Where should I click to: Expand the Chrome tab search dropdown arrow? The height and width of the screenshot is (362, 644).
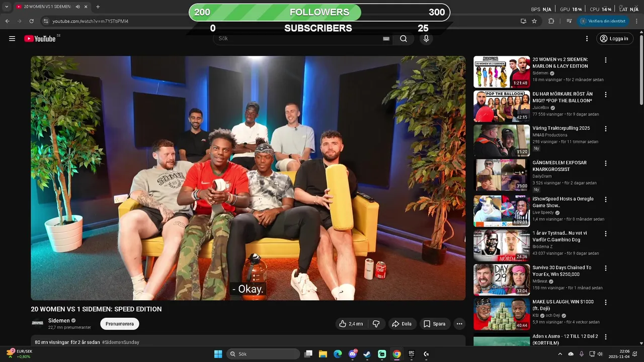click(x=7, y=7)
